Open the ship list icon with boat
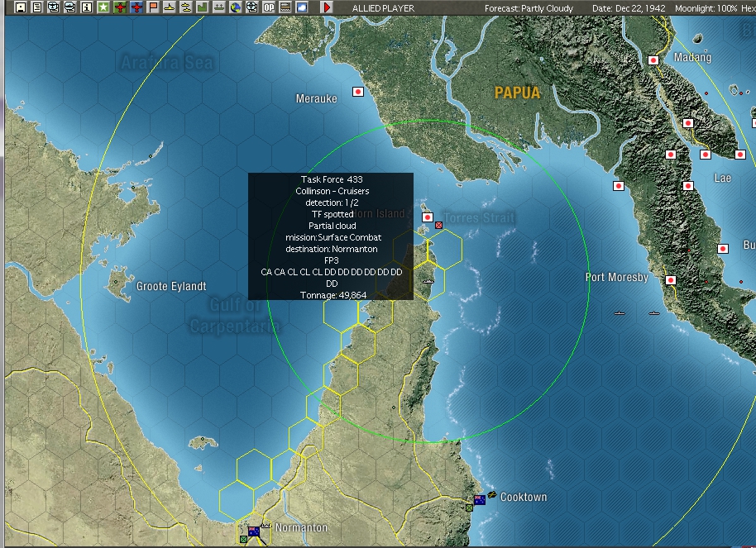Image resolution: width=756 pixels, height=548 pixels. (x=70, y=7)
